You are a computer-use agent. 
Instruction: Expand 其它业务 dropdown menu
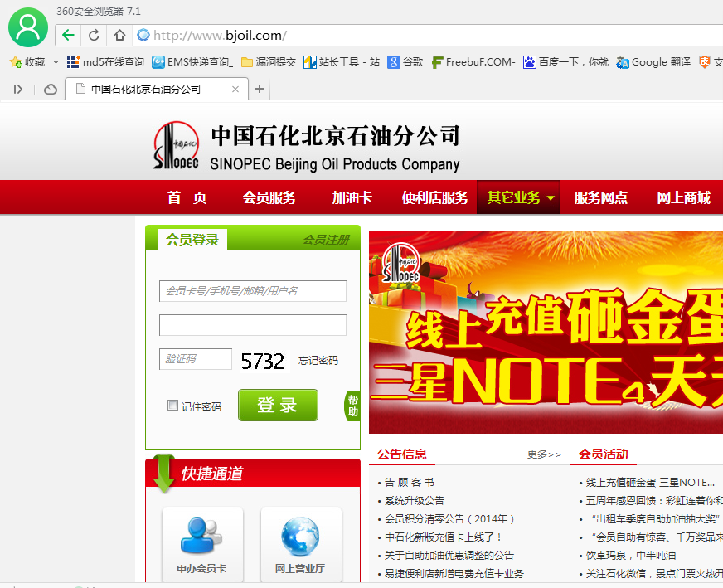(518, 197)
